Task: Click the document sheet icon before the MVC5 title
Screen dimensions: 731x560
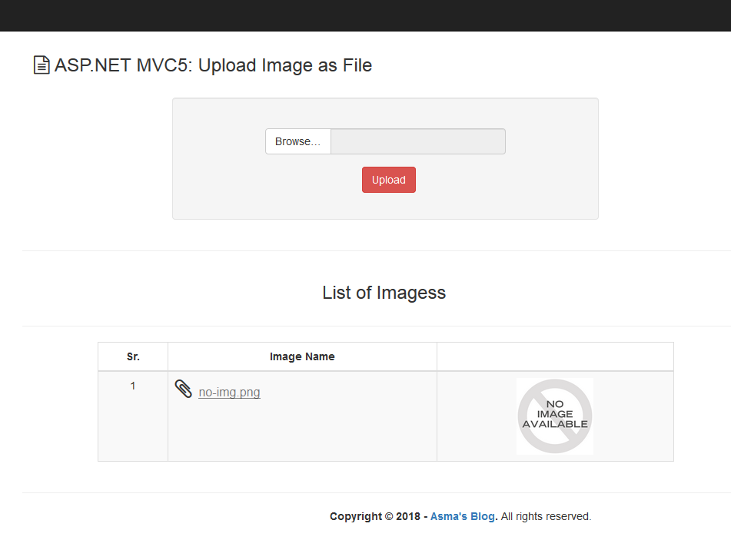Action: click(41, 65)
